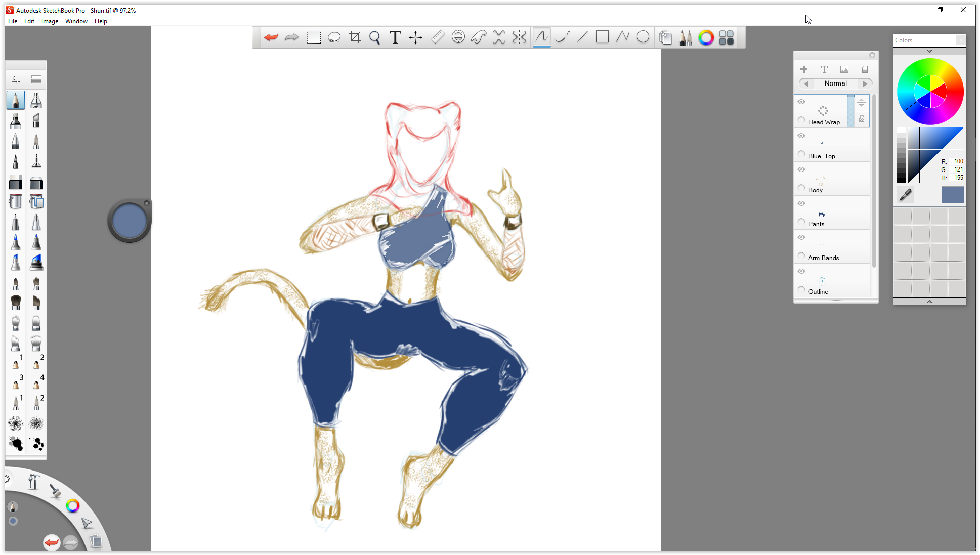The width and height of the screenshot is (980, 555).
Task: Click the Undo arrow in top toolbar
Action: tap(271, 37)
